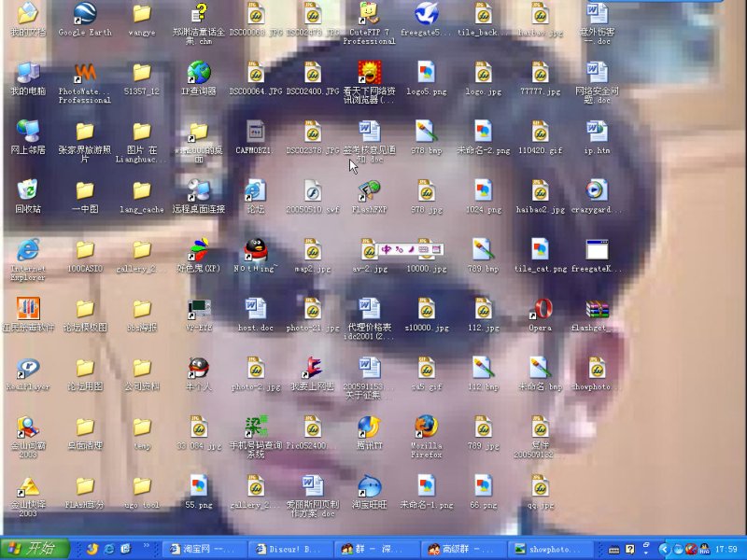Open the IP查询器 lookup tool

coord(199,75)
